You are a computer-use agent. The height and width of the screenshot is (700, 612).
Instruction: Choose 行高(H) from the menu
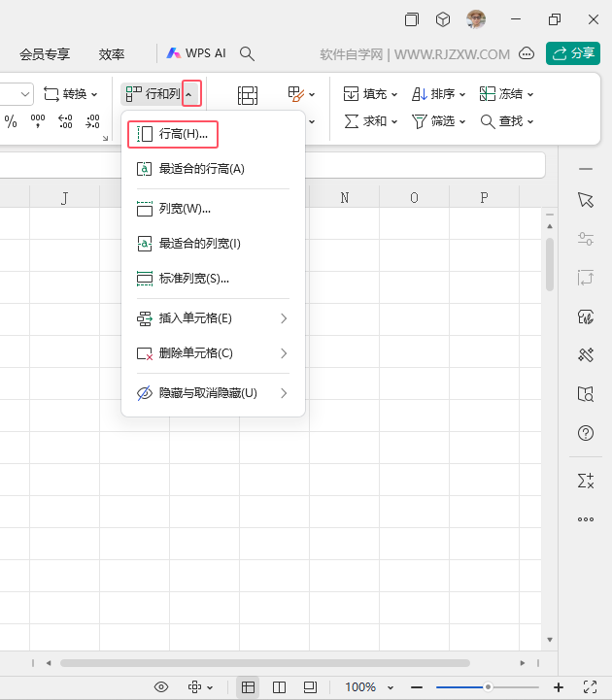pos(173,134)
